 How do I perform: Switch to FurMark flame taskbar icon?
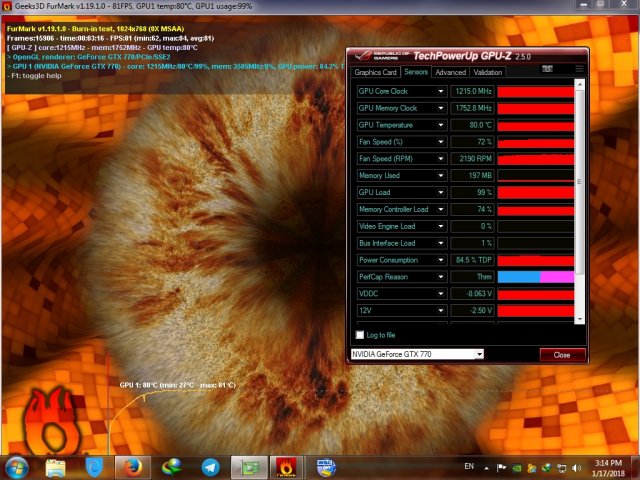(x=285, y=466)
